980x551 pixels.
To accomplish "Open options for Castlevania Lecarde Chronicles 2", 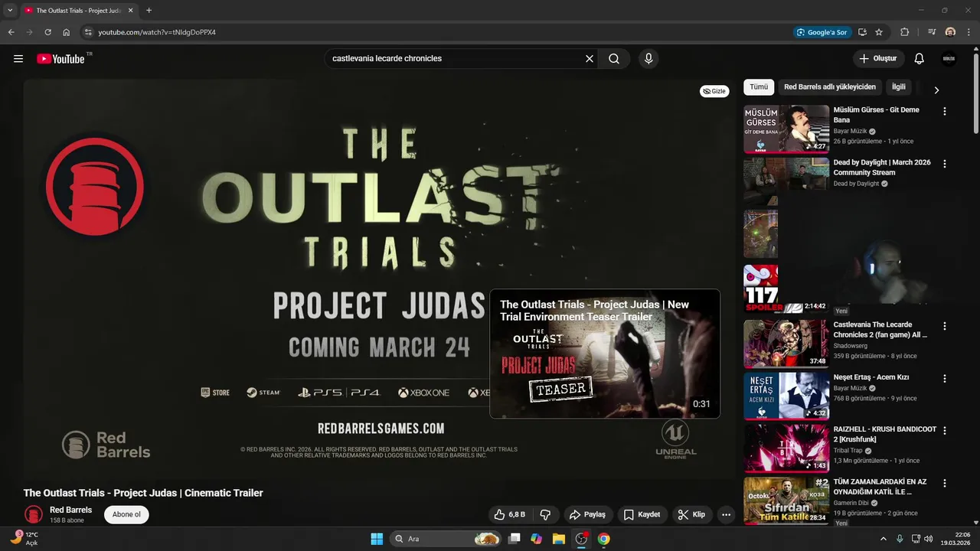I will point(944,326).
